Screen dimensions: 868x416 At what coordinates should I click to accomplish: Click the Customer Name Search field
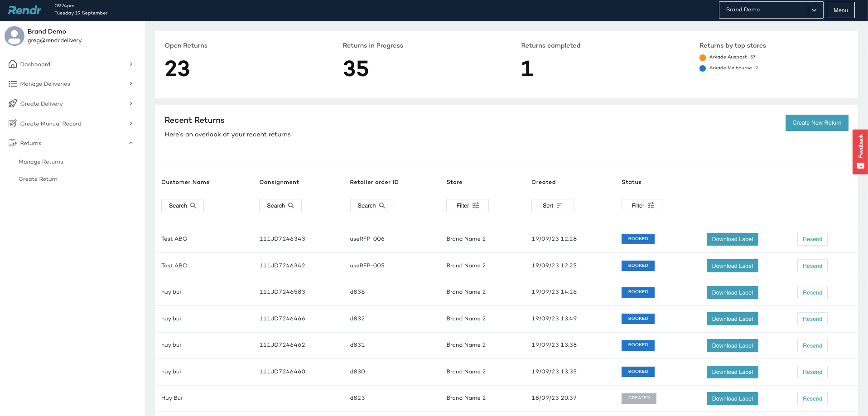click(x=183, y=205)
